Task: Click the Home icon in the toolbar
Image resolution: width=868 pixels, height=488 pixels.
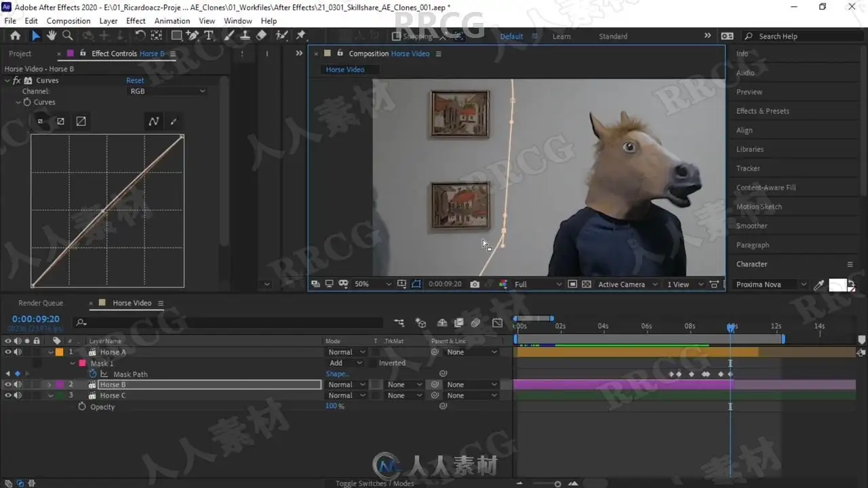Action: pos(15,36)
